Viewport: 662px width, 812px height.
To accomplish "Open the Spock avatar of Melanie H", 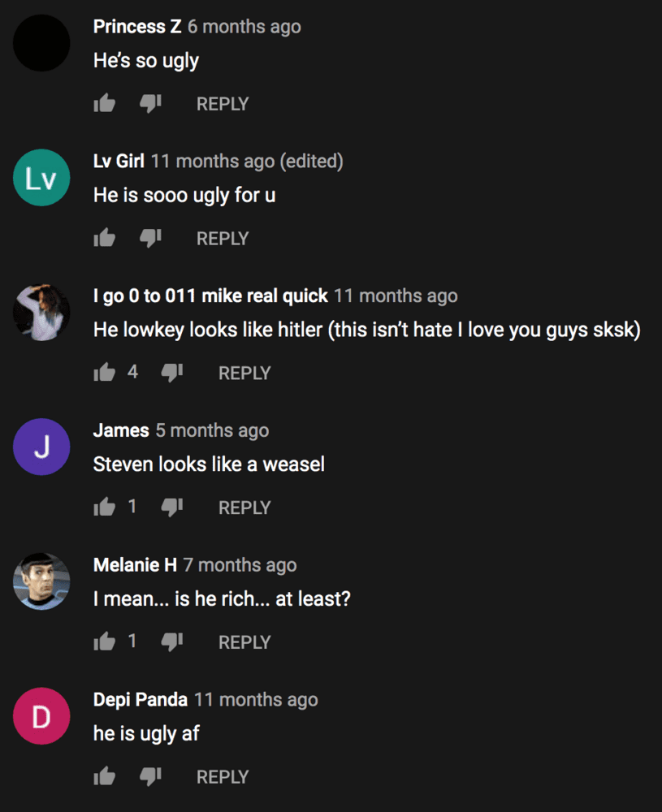I will coord(41,581).
